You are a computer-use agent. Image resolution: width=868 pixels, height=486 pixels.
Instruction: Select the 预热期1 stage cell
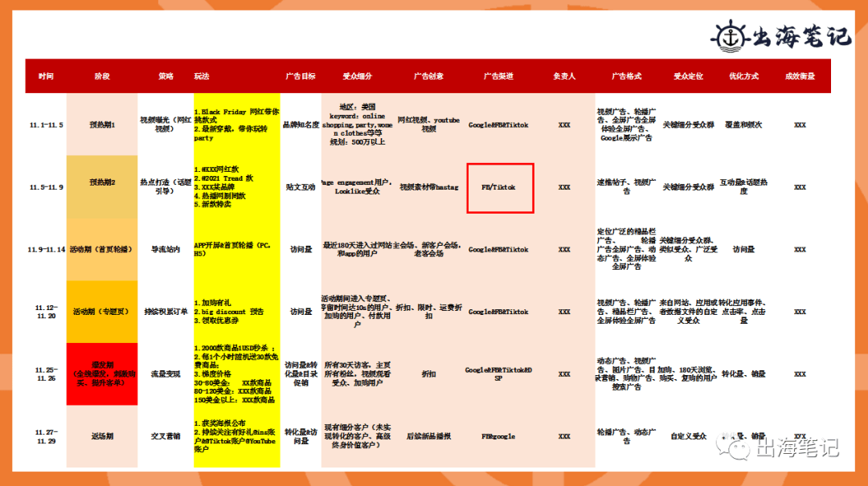102,125
